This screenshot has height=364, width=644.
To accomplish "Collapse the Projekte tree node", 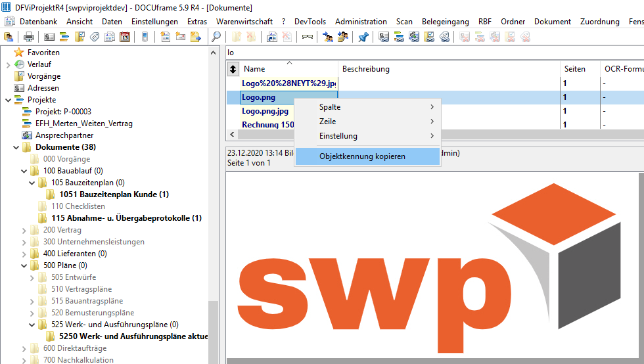I will pos(8,100).
